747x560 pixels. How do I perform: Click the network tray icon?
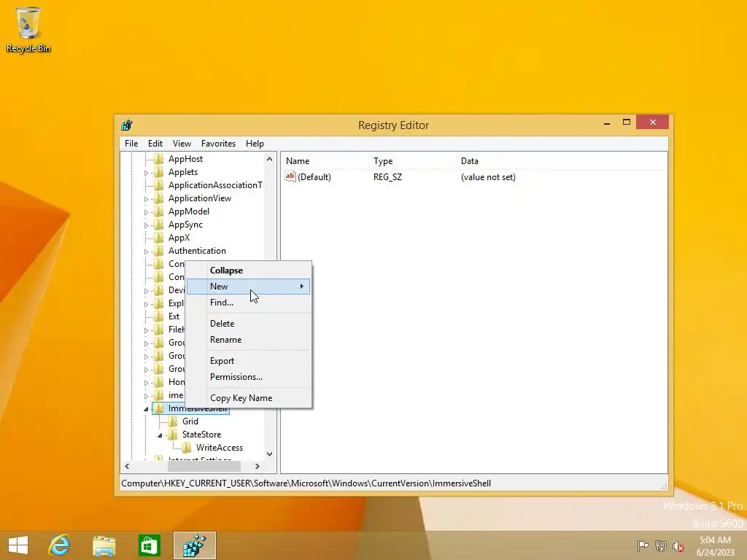[660, 545]
